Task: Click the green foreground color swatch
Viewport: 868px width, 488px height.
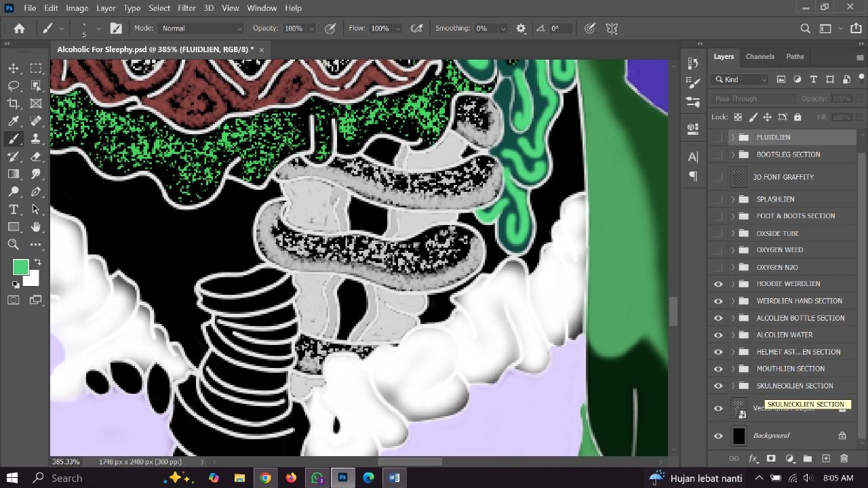Action: coord(20,267)
